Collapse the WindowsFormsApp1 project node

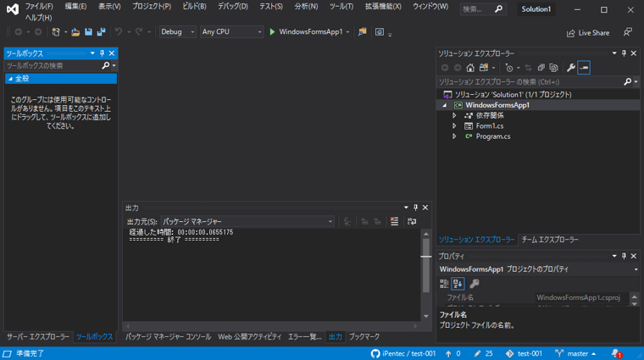(444, 105)
